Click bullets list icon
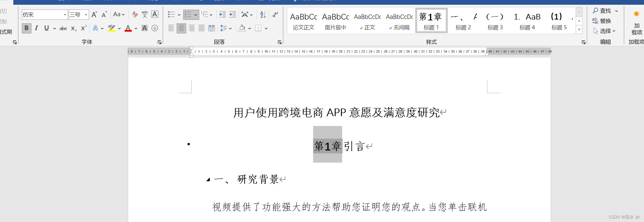The width and height of the screenshot is (644, 222). [171, 14]
